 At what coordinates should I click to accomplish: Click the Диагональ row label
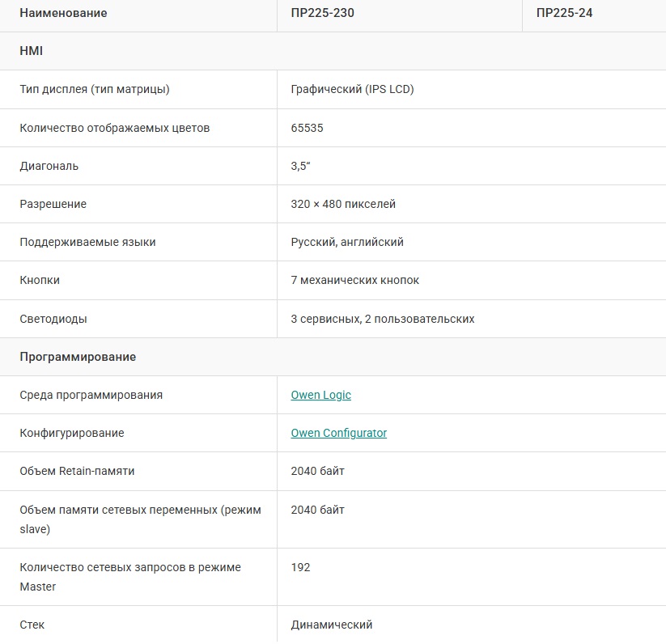(x=49, y=166)
